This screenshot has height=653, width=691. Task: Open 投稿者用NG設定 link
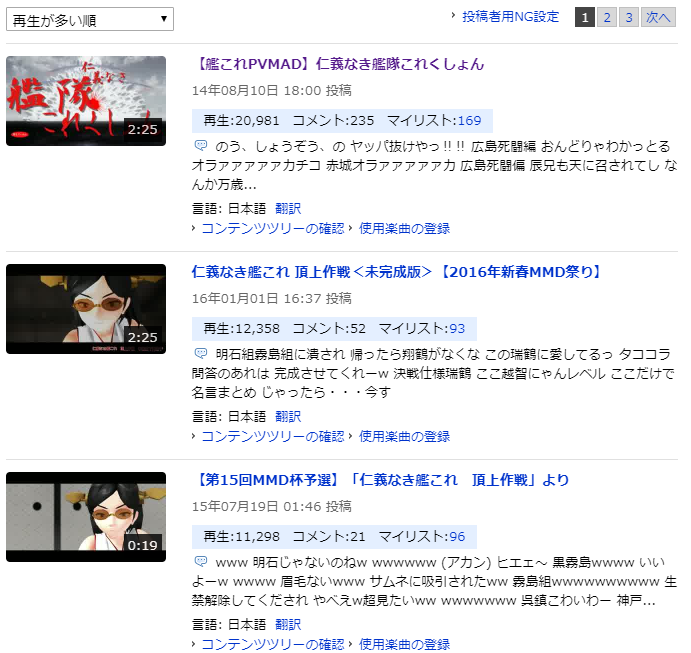pos(510,17)
